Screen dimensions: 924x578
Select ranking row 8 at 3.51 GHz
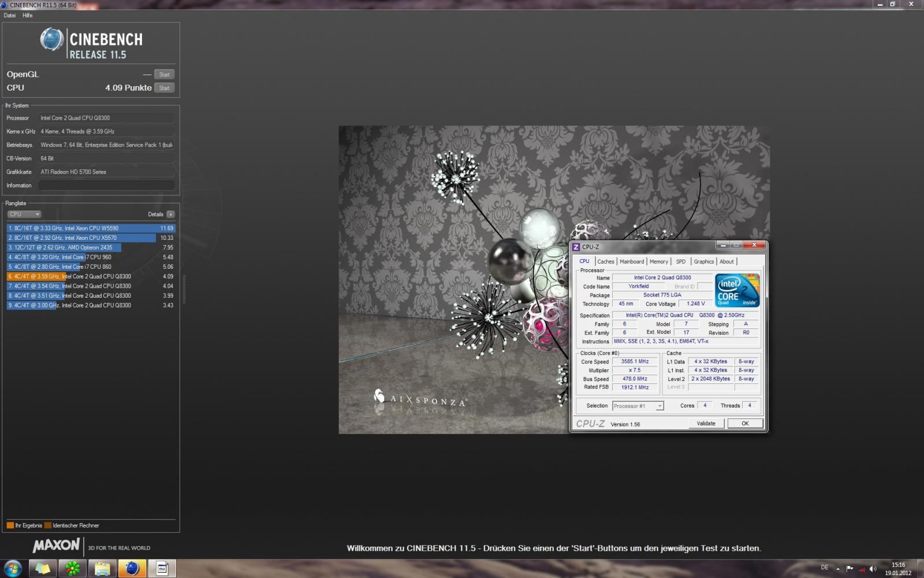[91, 296]
